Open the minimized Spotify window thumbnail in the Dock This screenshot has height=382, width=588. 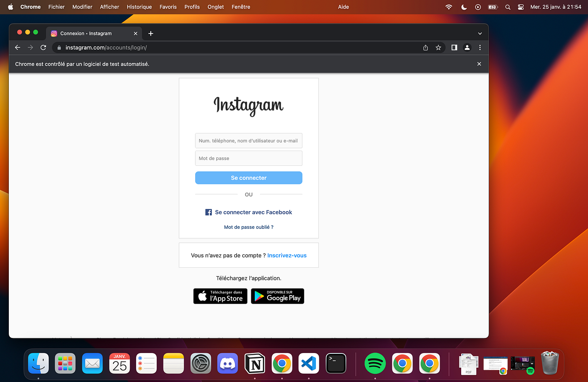[523, 365]
